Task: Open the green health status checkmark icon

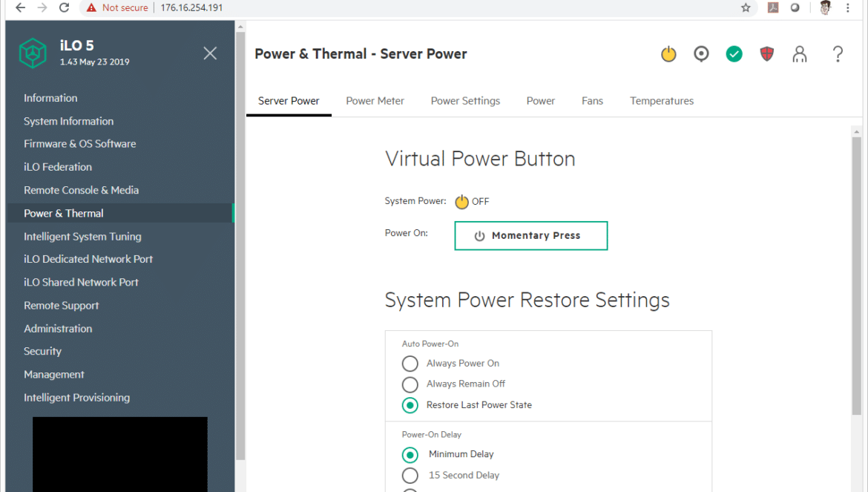Action: 734,53
